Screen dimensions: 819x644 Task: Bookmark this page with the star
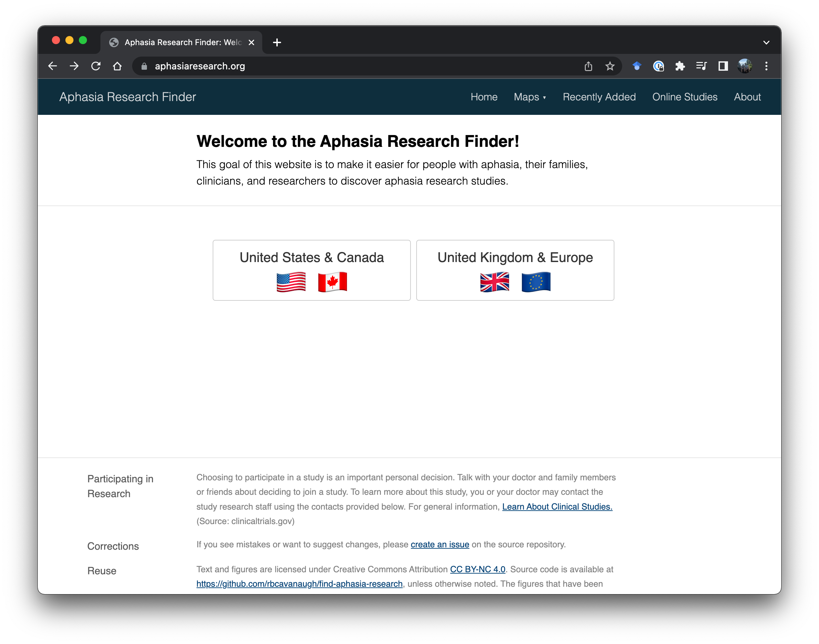(x=610, y=66)
